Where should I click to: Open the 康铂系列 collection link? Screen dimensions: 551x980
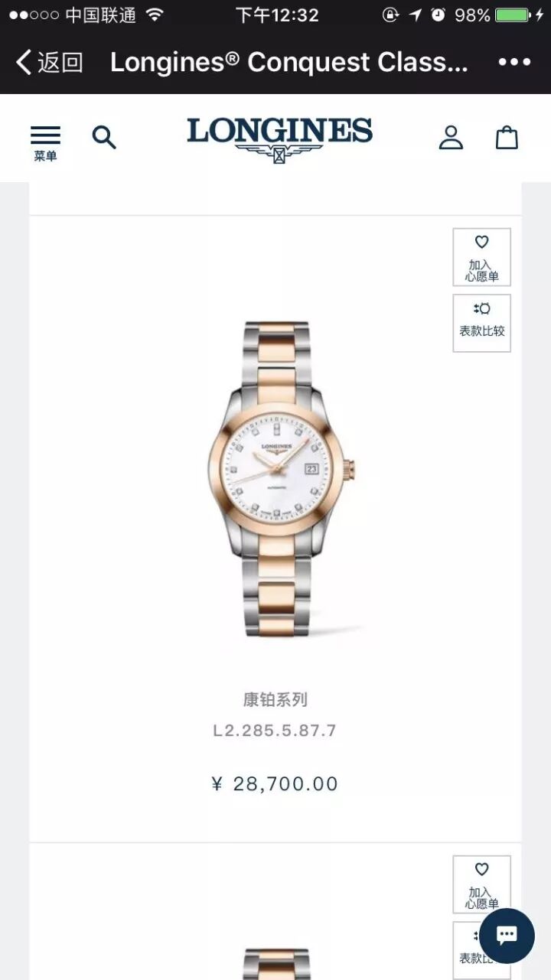275,699
